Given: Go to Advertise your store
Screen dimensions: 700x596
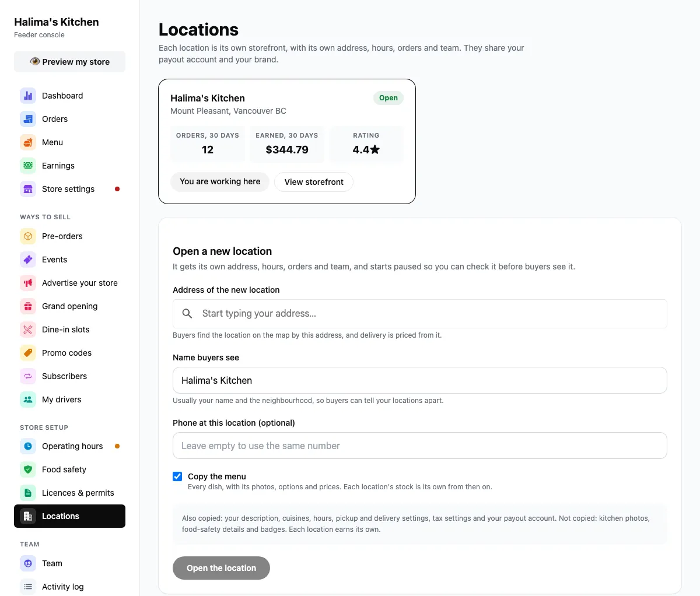Looking at the screenshot, I should [69, 283].
